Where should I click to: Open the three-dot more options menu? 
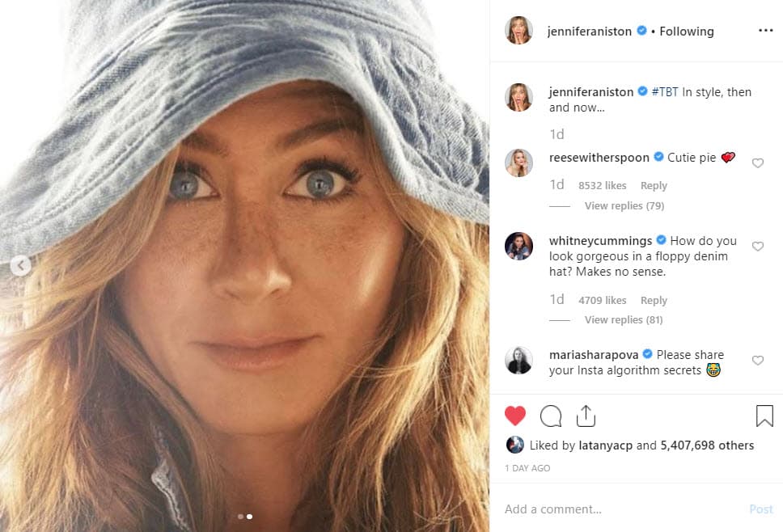765,31
